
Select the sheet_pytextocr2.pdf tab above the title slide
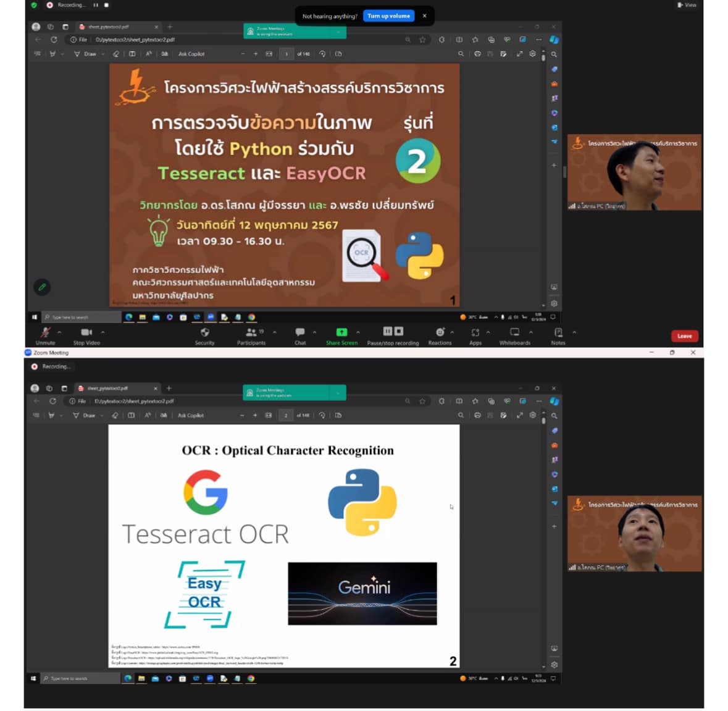[119, 27]
